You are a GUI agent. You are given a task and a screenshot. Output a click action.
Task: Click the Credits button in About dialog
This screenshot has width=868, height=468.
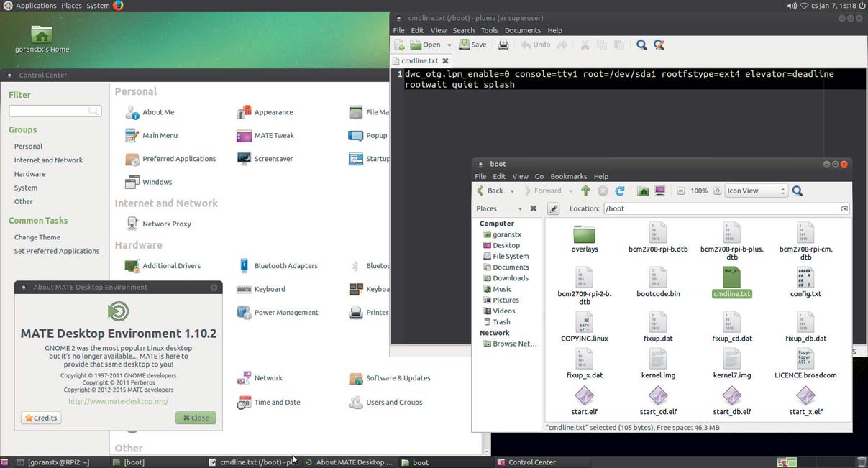point(41,418)
